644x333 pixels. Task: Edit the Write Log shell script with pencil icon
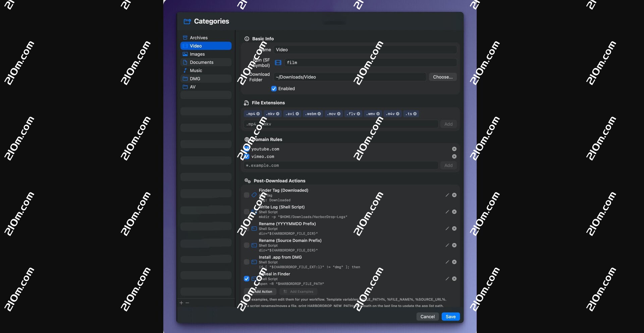(x=447, y=212)
